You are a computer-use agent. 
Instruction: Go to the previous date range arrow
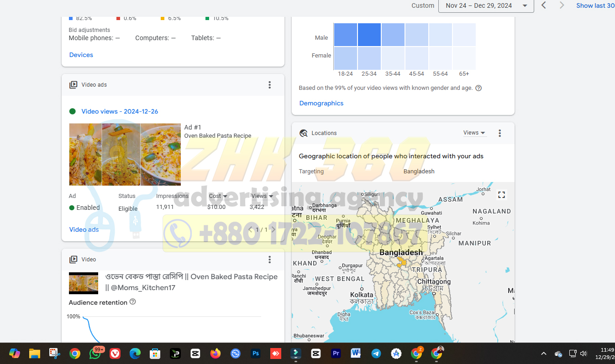(x=543, y=5)
